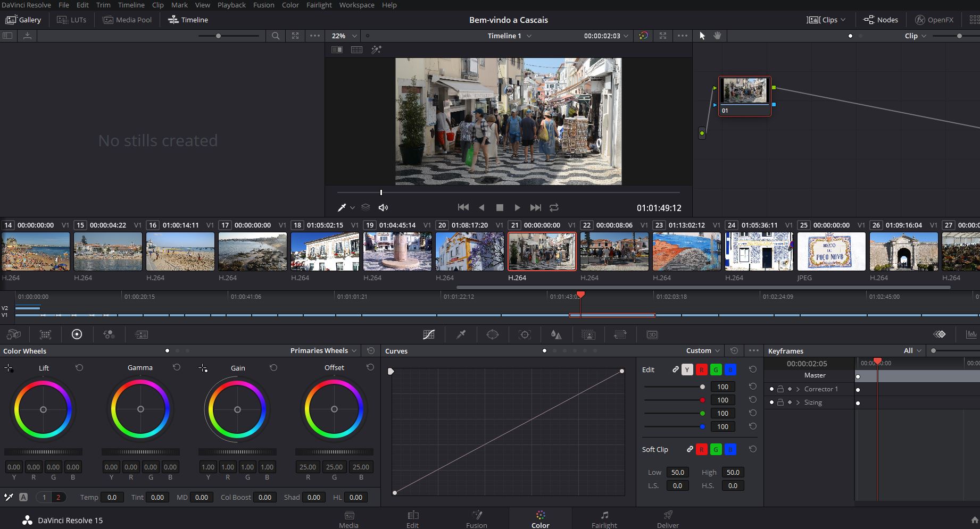Select the hand pan tool in node editor
Image resolution: width=980 pixels, height=529 pixels.
coord(717,36)
